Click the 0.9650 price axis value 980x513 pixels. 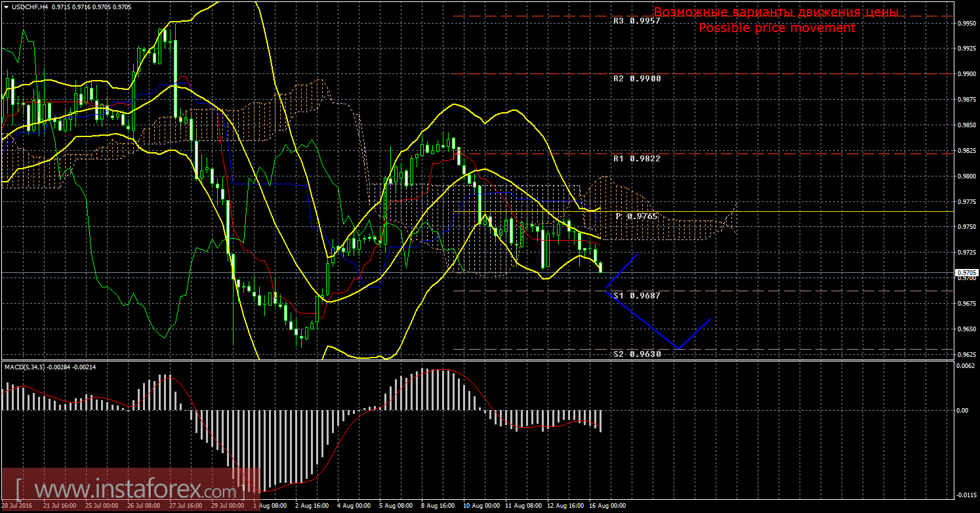(966, 330)
